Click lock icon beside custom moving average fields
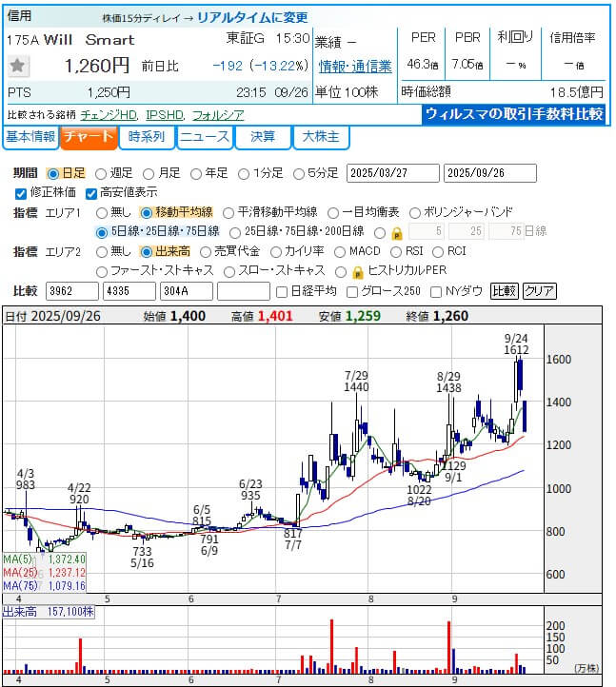The width and height of the screenshot is (616, 687). (396, 232)
